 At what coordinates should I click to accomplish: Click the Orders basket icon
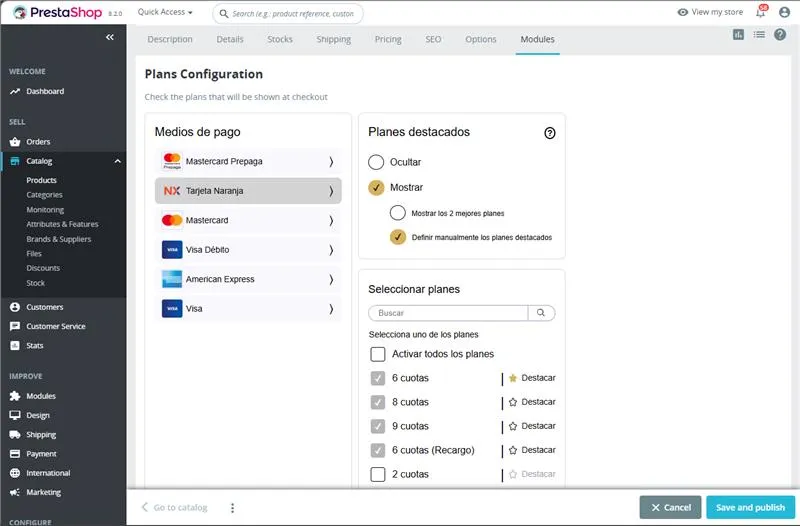tap(15, 142)
